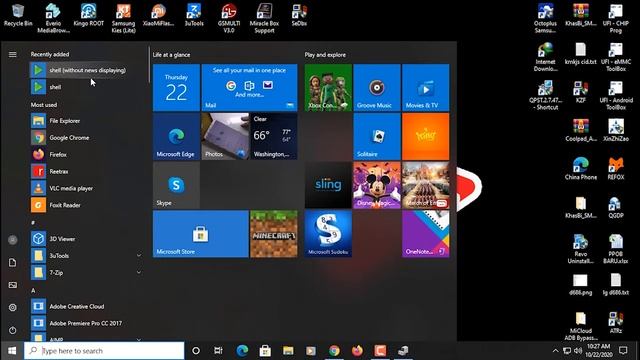
Task: Open the Recycle Bin desktop icon
Action: point(18,15)
